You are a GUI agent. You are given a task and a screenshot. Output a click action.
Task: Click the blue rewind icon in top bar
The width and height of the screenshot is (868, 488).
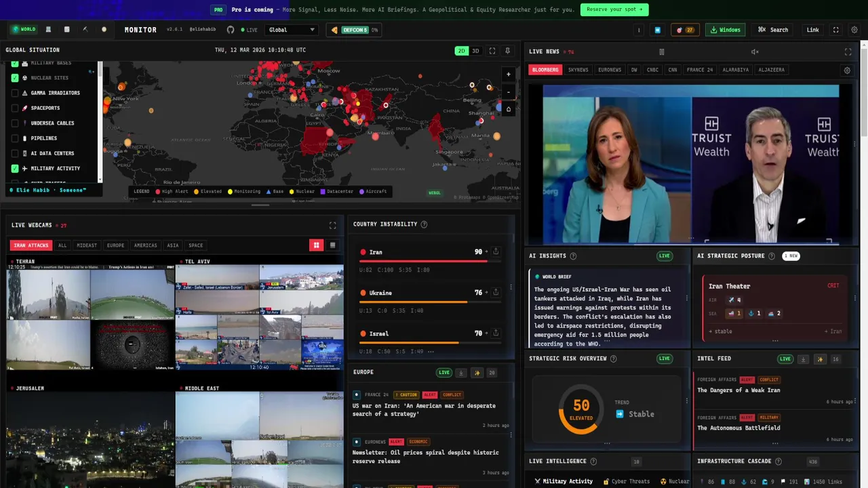tap(657, 30)
